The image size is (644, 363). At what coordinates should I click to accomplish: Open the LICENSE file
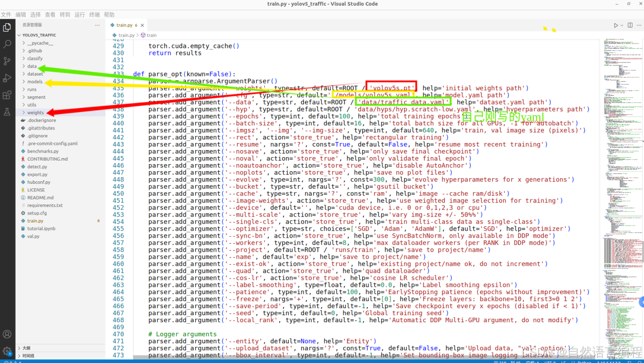[60, 190]
